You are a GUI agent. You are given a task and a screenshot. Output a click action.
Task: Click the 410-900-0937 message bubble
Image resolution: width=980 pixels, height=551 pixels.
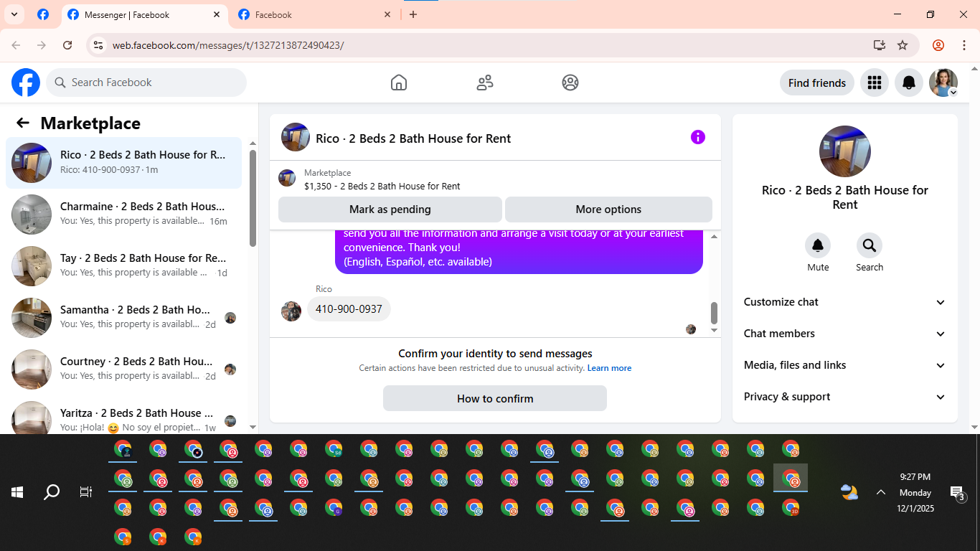349,309
